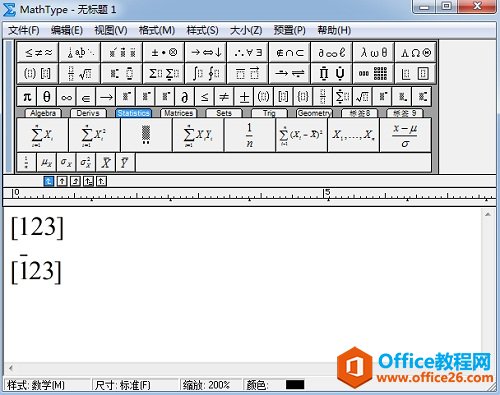The height and width of the screenshot is (395, 500).
Task: Click the scroll up arrow of the editing area
Action: (x=488, y=214)
